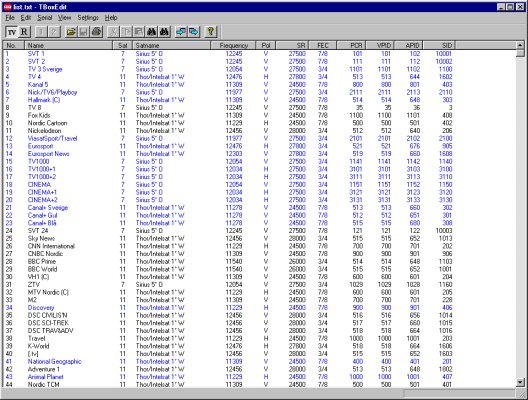This screenshot has width=528, height=400.
Task: Select the Nickelodeon channel row
Action: (x=229, y=131)
